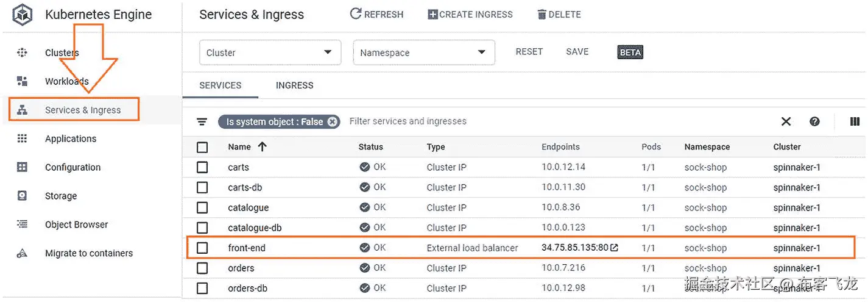Click the Clusters sidebar icon

coord(23,52)
